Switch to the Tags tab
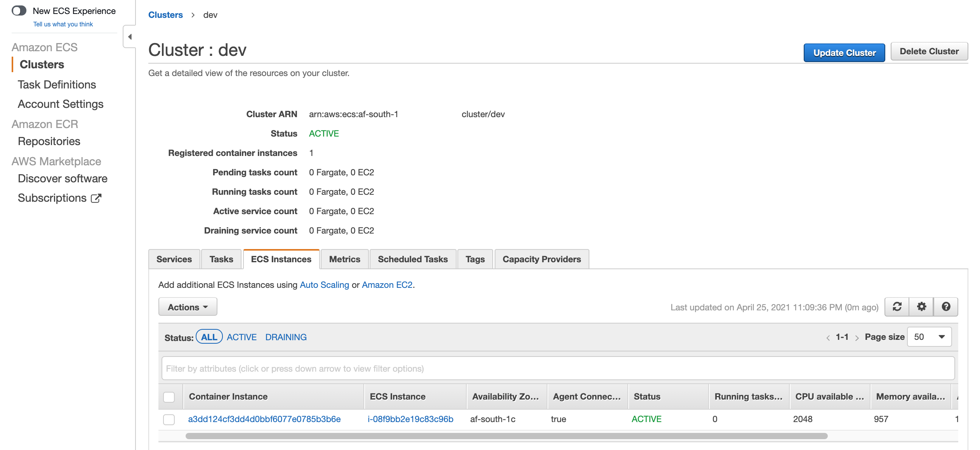Image resolution: width=980 pixels, height=450 pixels. (x=475, y=259)
